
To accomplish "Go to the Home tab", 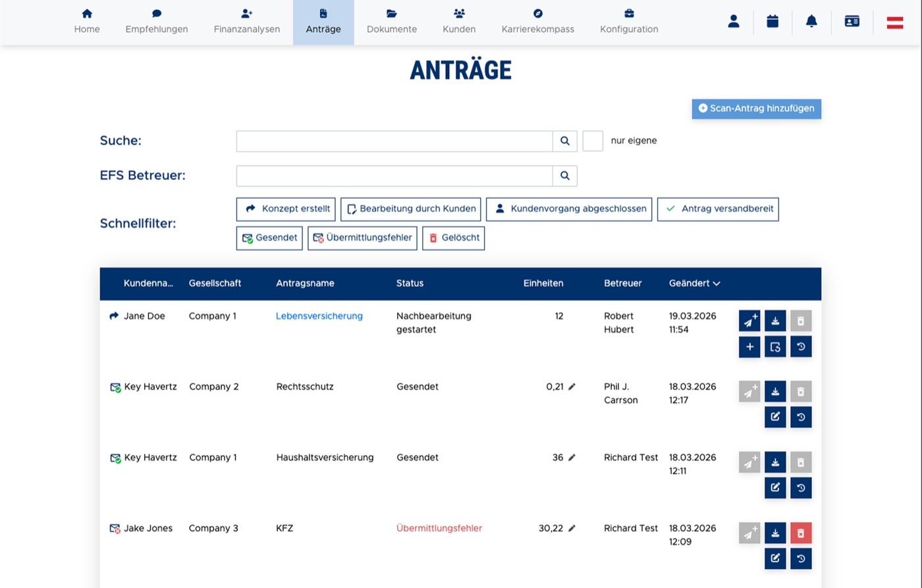I will 87,22.
